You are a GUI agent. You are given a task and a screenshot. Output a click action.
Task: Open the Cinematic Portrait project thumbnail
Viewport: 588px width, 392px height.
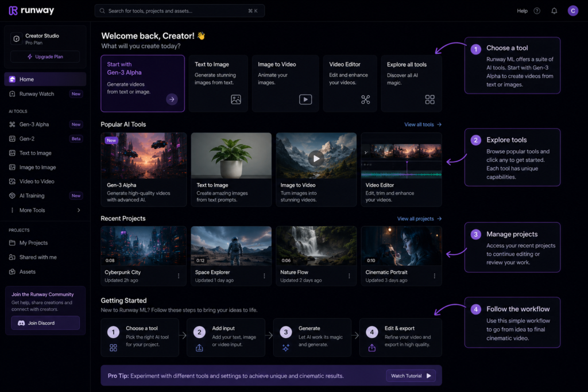click(x=401, y=246)
